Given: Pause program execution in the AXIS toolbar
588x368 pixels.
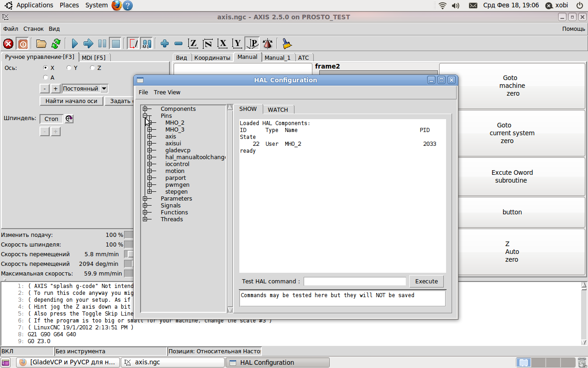Looking at the screenshot, I should click(x=102, y=44).
